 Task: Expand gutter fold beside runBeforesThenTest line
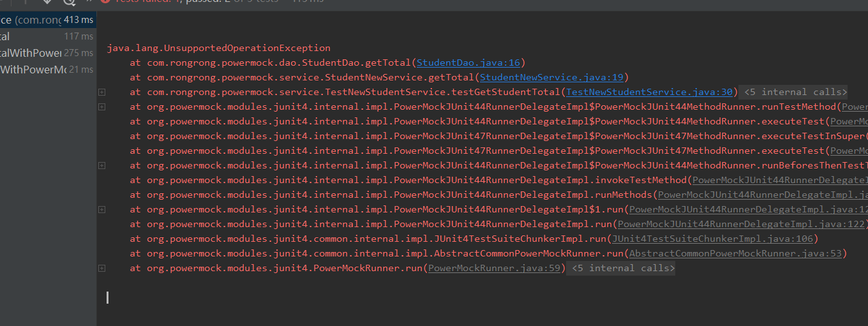(x=101, y=165)
